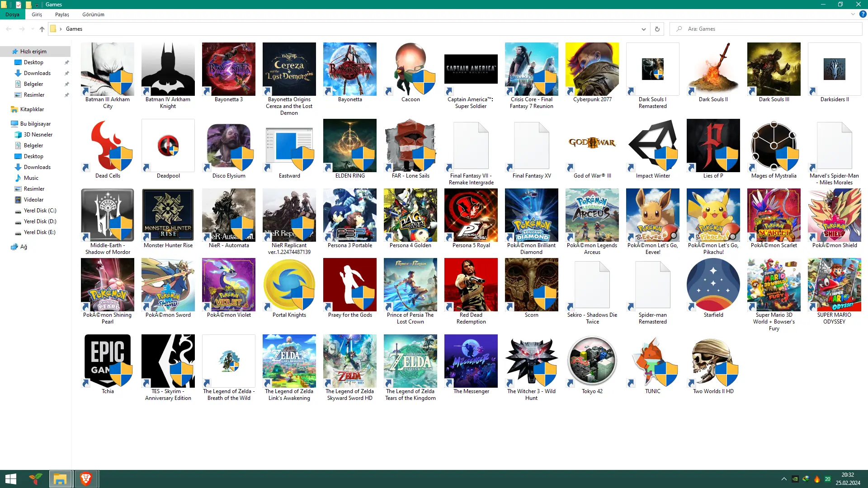Click the ELDEN RING icon

pos(350,145)
